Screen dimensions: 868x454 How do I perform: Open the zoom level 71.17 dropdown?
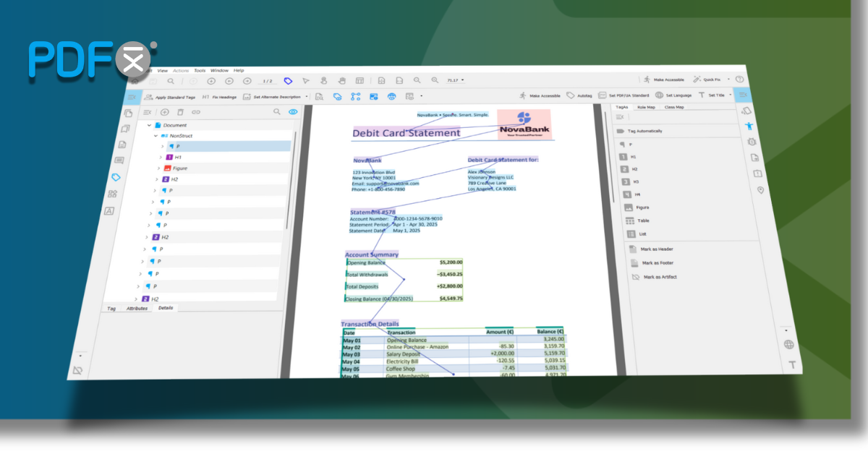tap(462, 80)
